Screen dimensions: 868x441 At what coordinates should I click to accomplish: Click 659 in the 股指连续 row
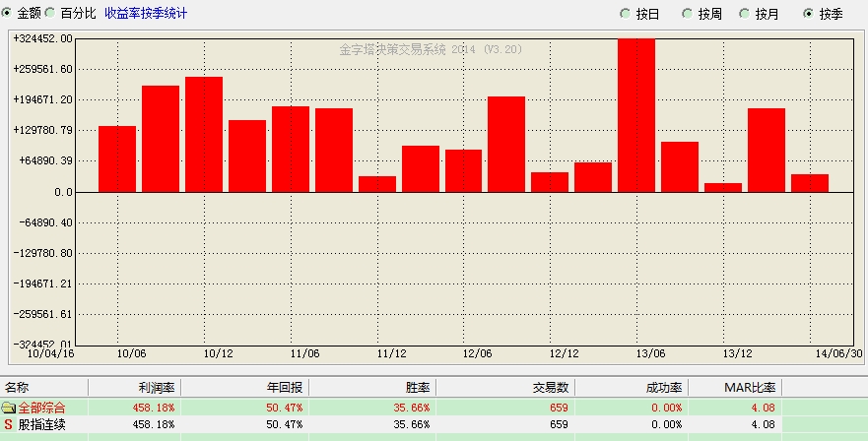pos(559,425)
